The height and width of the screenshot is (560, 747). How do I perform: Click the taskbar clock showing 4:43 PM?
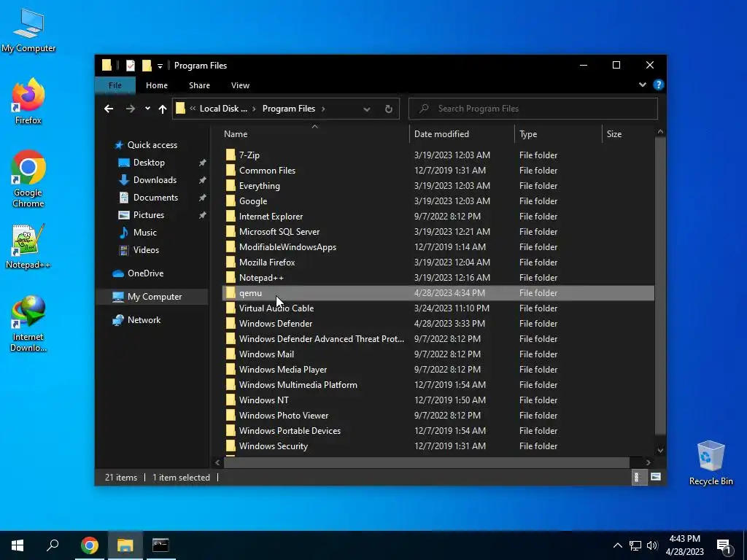coord(684,545)
